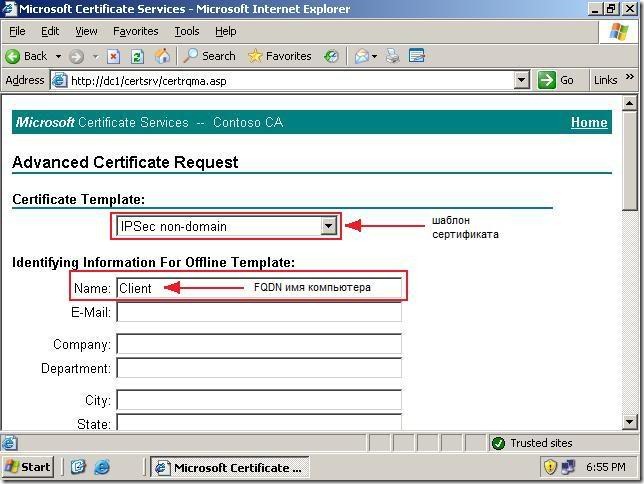Go to the Home page icon

162,56
